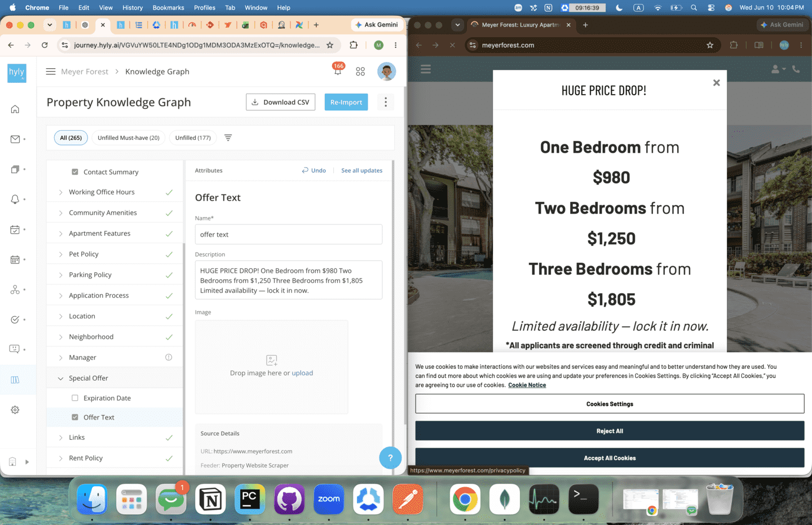Select the Unfilled (177) filter

point(193,138)
